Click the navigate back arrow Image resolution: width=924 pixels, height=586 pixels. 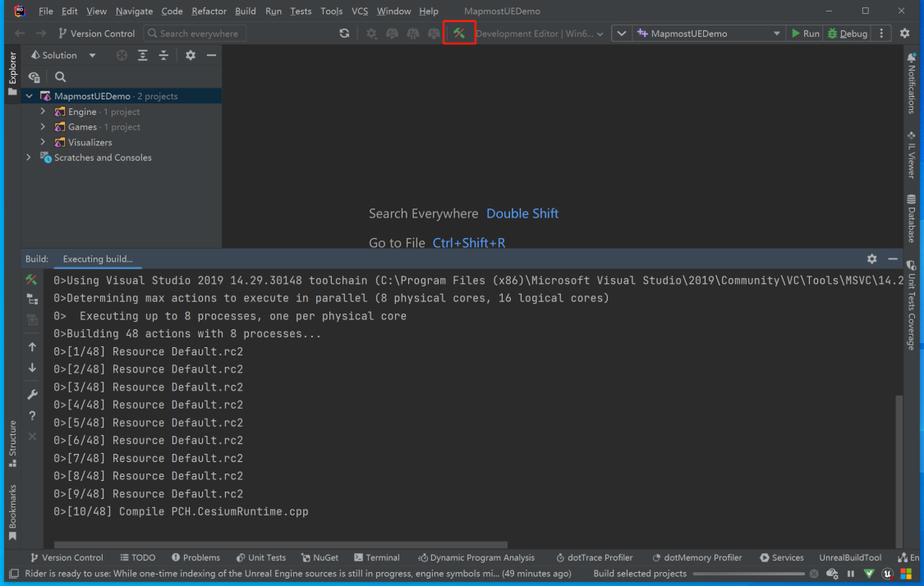(20, 34)
